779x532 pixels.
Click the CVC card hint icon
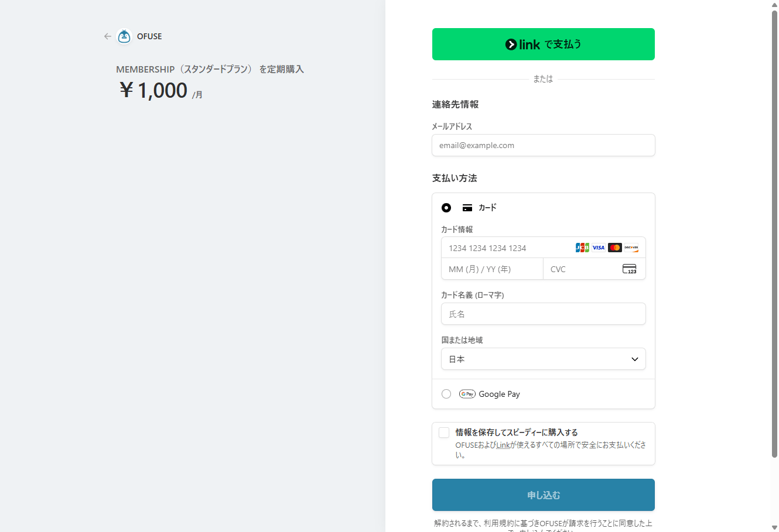629,269
